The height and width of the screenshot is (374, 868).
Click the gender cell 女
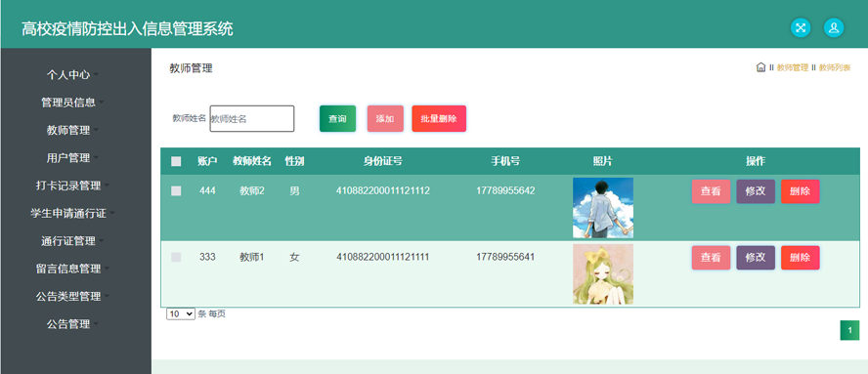[294, 257]
